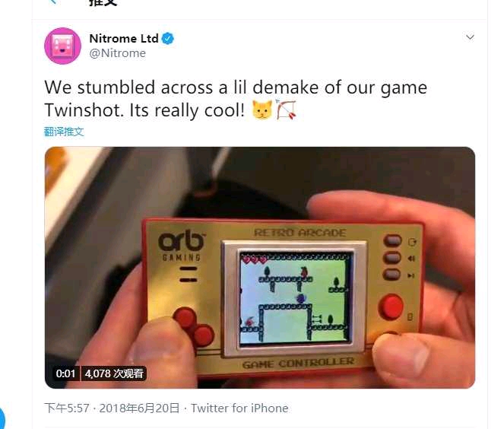Open the @Nitrome handle link
This screenshot has width=504, height=429.
click(x=117, y=53)
